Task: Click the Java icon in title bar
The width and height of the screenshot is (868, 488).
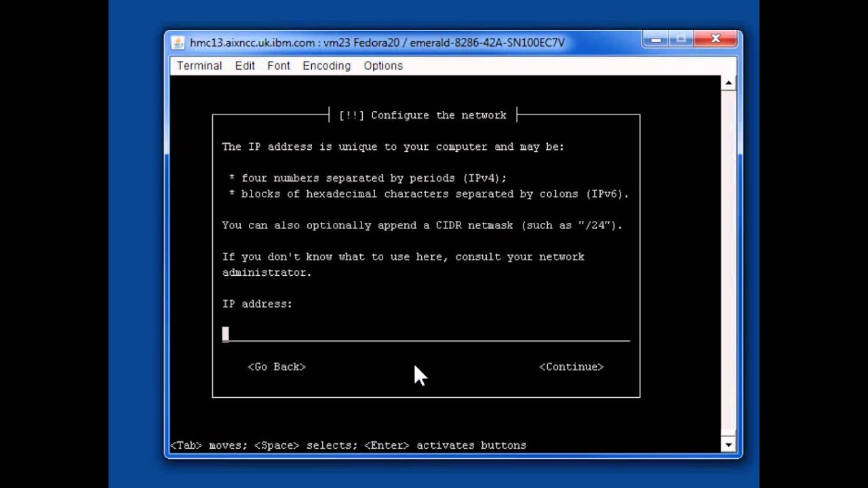Action: [x=178, y=43]
